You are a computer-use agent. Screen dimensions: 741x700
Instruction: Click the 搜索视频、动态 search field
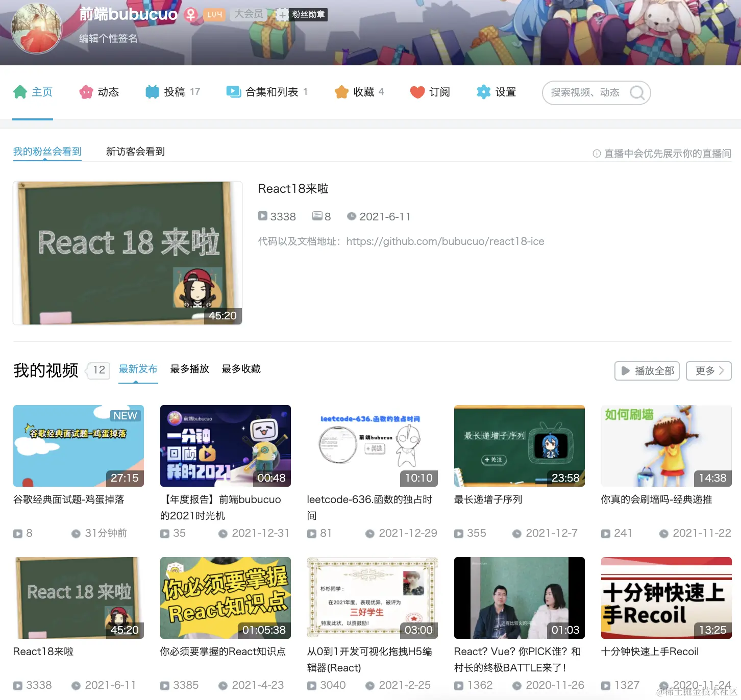click(x=596, y=93)
